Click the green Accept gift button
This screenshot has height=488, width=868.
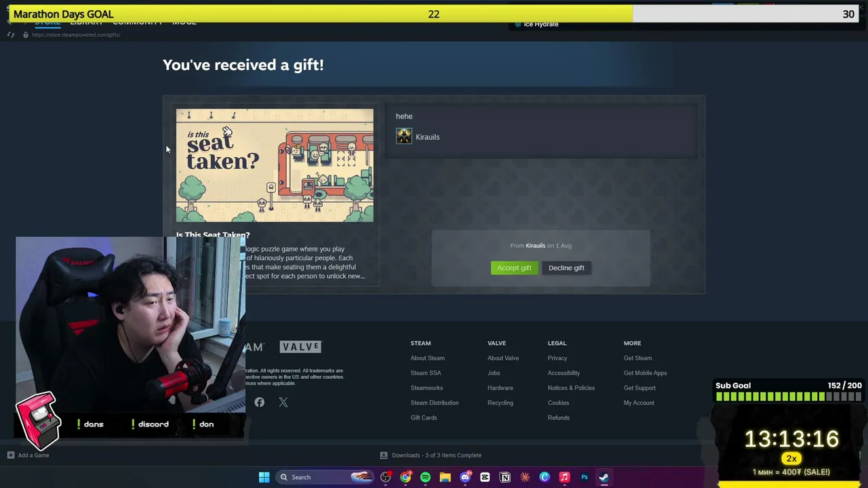pyautogui.click(x=514, y=268)
